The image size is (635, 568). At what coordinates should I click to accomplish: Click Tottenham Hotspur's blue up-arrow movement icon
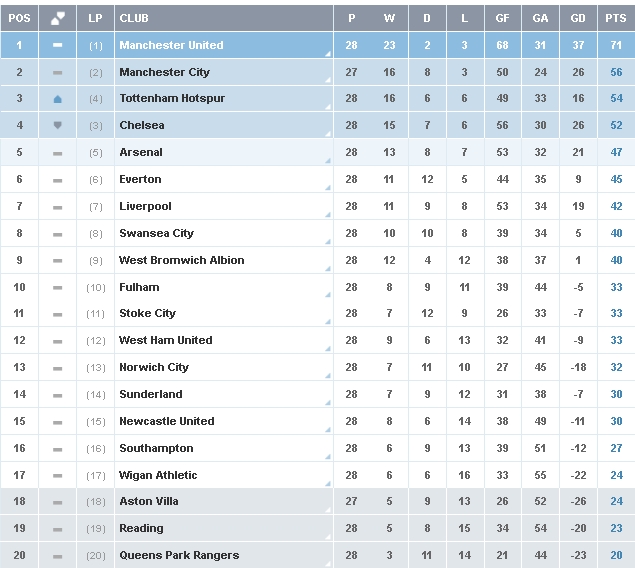coord(58,99)
